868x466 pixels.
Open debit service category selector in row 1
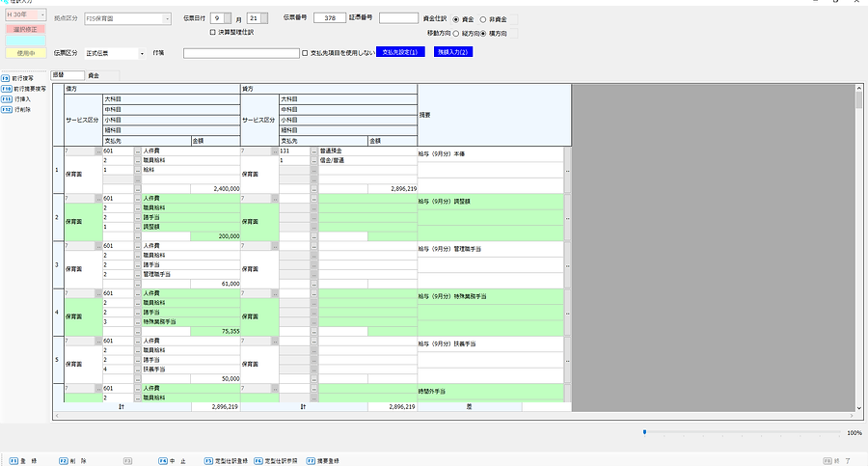point(98,151)
